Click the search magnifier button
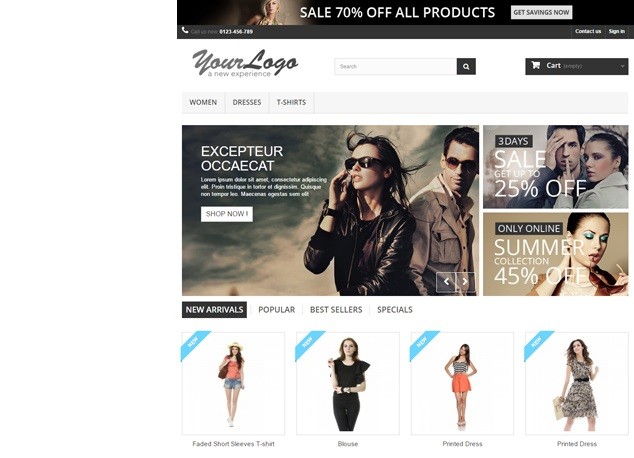The height and width of the screenshot is (458, 634). click(x=466, y=66)
